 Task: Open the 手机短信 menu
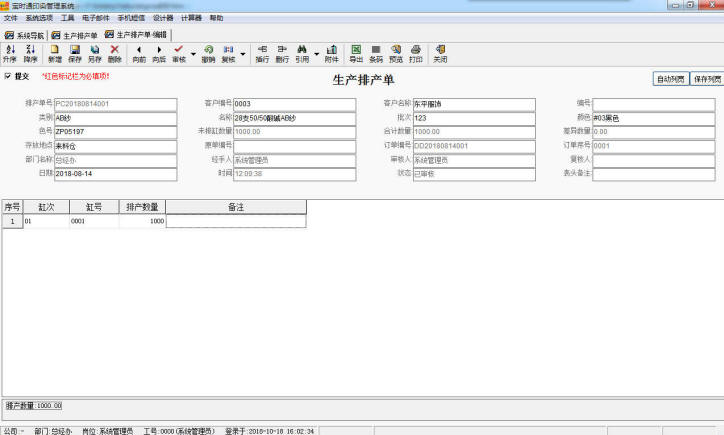[131, 18]
